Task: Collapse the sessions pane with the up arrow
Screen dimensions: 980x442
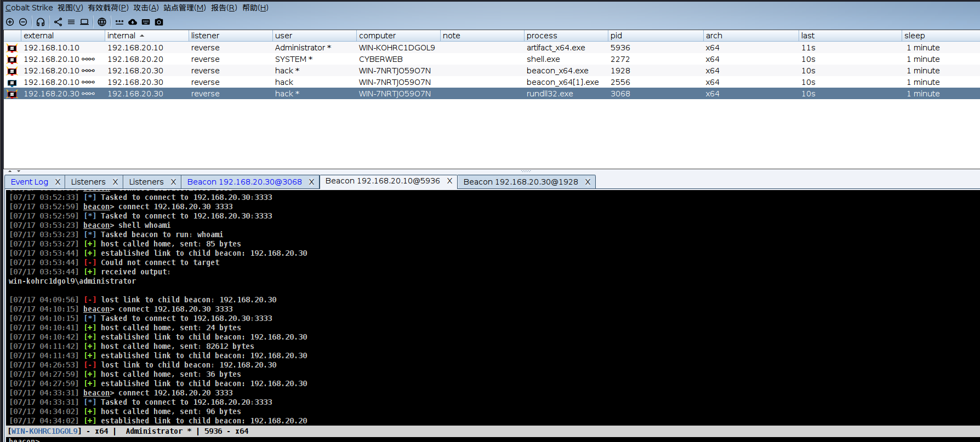Action: pyautogui.click(x=9, y=171)
